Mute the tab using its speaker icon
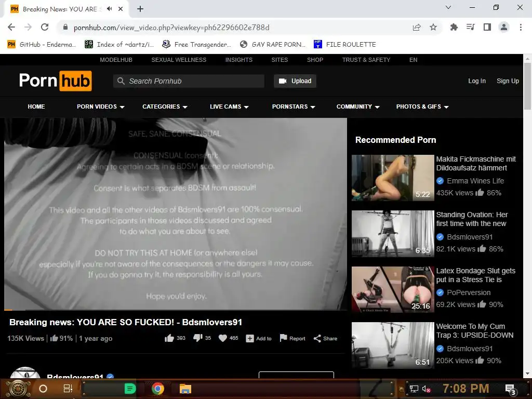 [x=109, y=9]
